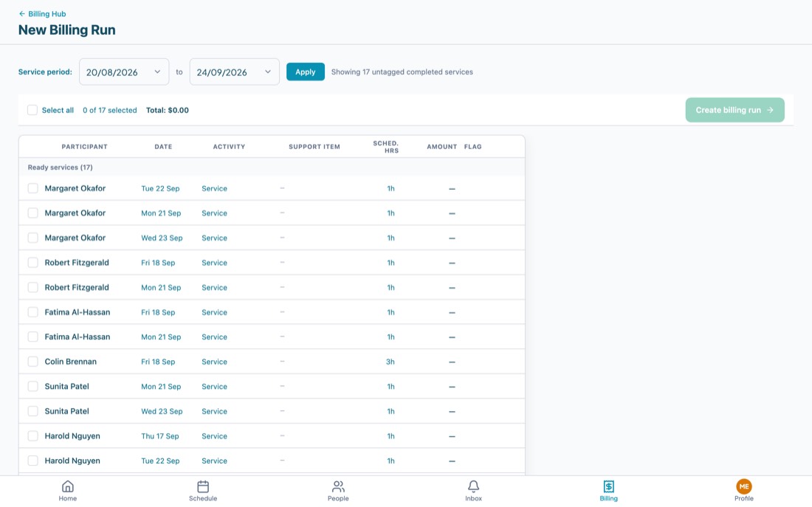Click Create billing run button
This screenshot has height=507, width=812.
[x=734, y=110]
